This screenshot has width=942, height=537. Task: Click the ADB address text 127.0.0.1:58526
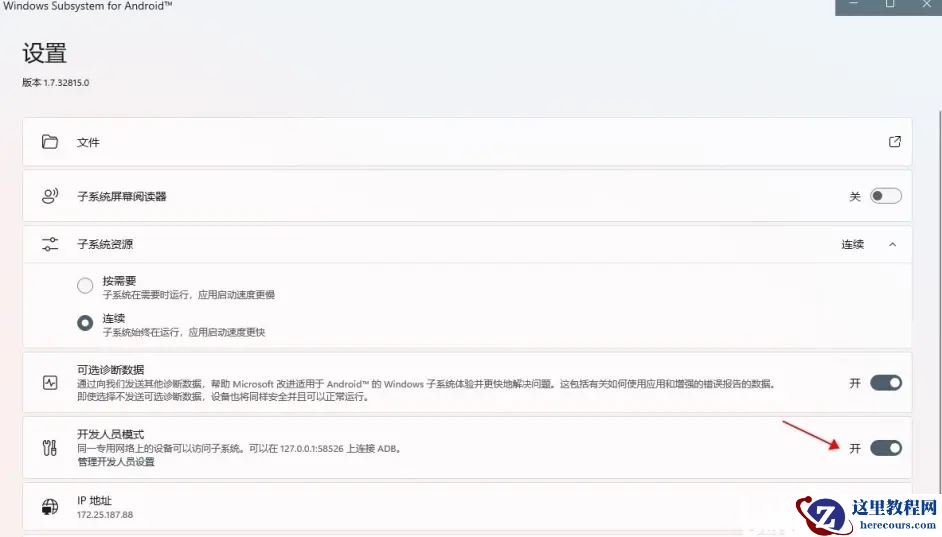tap(312, 449)
